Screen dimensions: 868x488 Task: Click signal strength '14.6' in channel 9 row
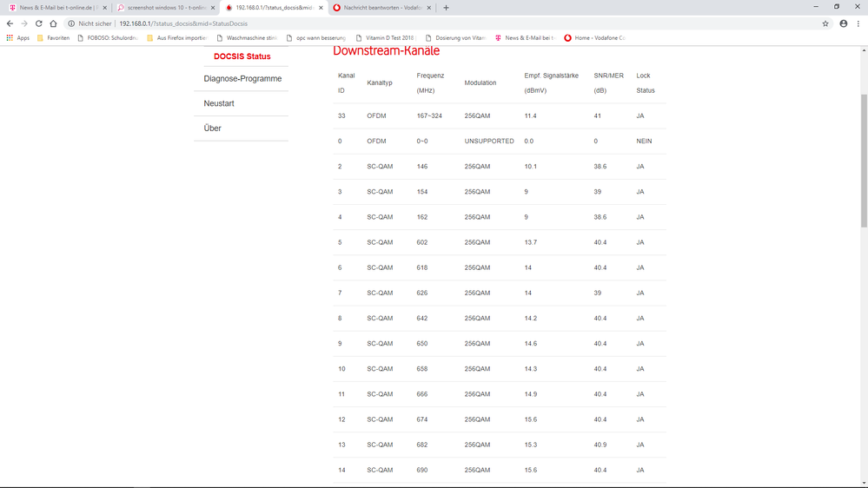(530, 344)
